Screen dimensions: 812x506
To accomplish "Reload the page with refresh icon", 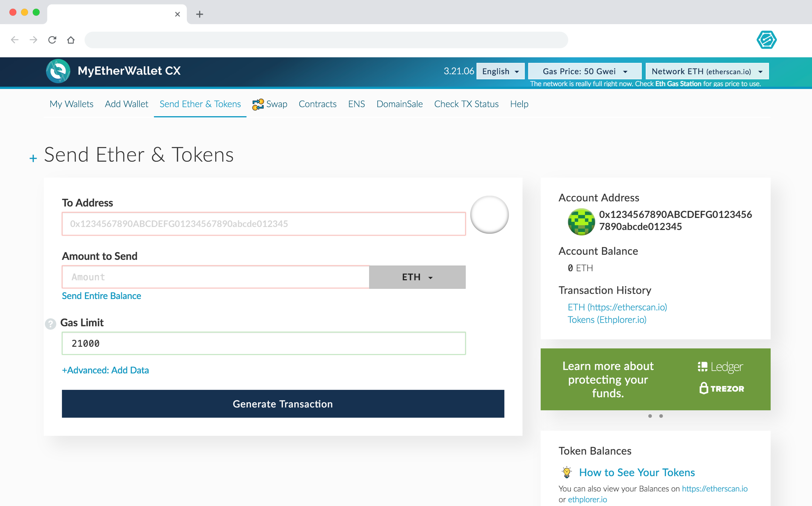I will click(52, 40).
